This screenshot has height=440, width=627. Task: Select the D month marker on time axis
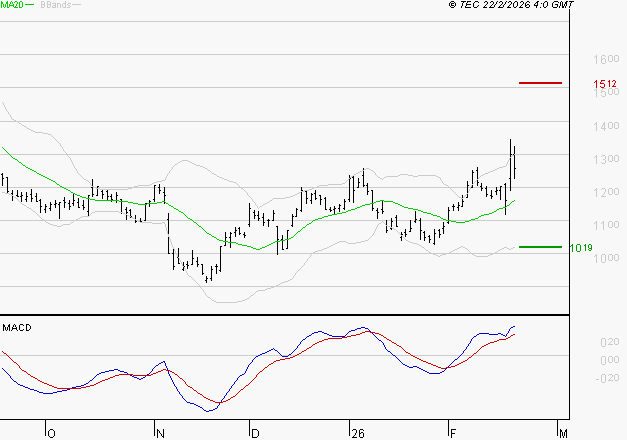[x=255, y=434]
